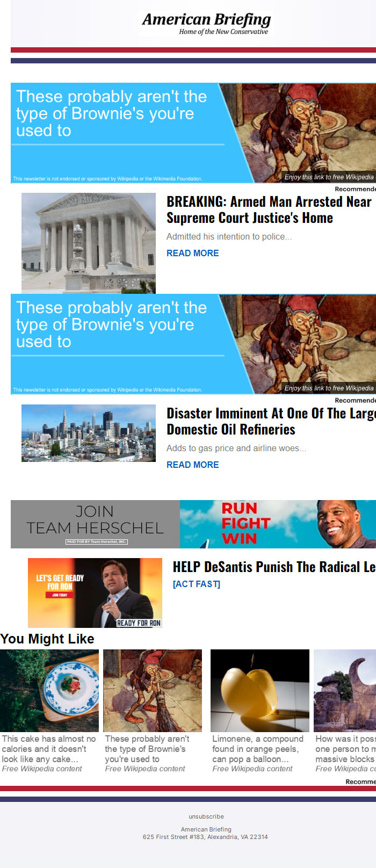Open the low-calorie cake thumbnail

click(49, 691)
